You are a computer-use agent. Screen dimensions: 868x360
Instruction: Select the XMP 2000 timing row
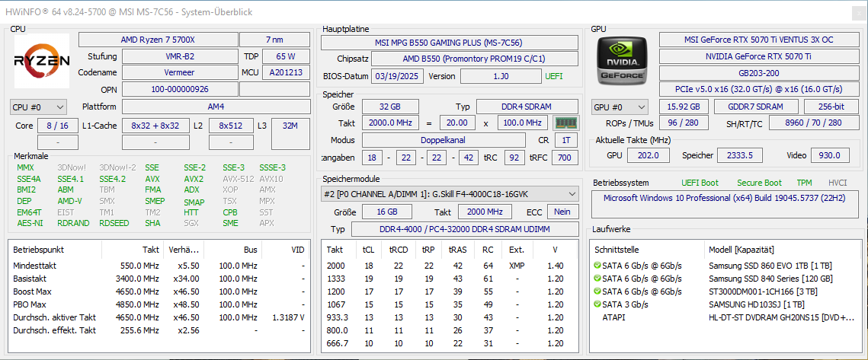pos(450,266)
